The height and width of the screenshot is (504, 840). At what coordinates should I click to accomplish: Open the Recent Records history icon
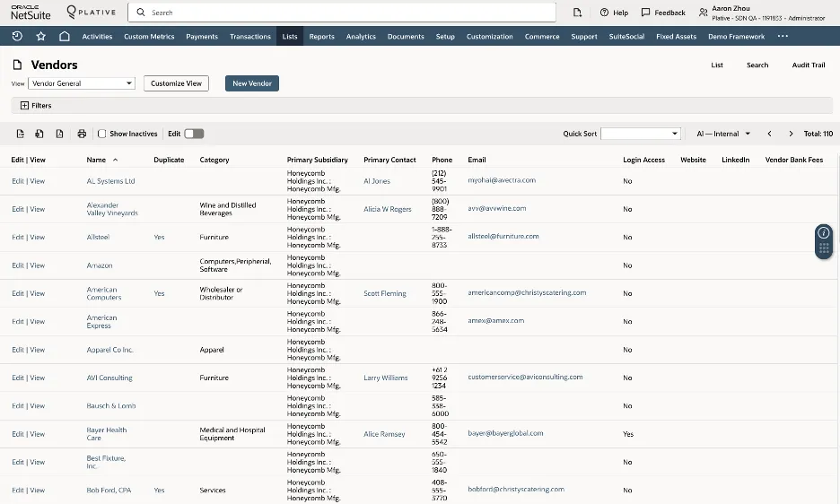pyautogui.click(x=17, y=37)
